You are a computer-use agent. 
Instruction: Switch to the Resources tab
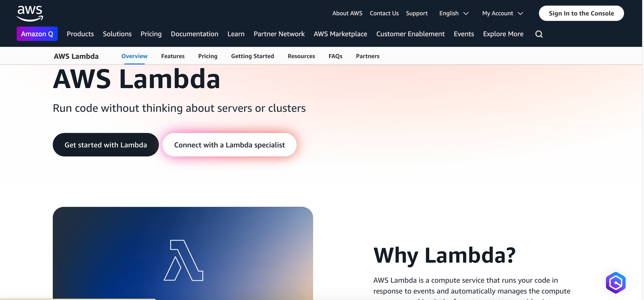[301, 56]
